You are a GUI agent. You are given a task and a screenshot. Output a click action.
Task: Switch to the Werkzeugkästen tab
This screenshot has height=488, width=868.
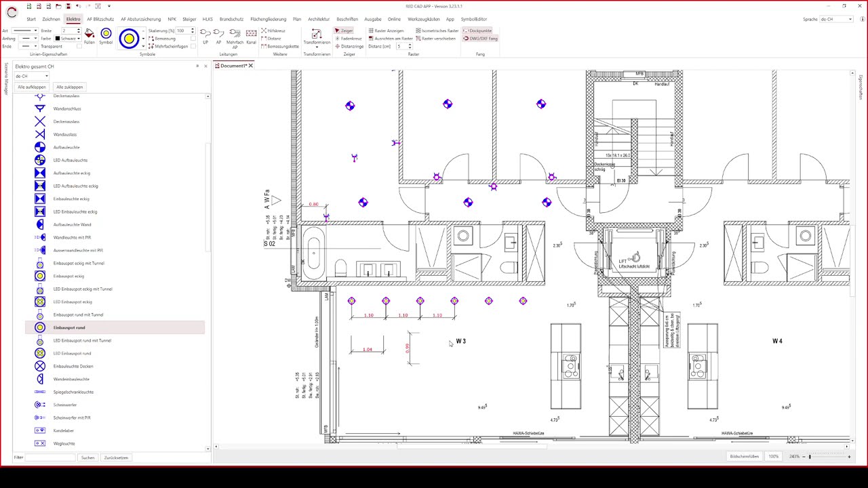pos(424,19)
